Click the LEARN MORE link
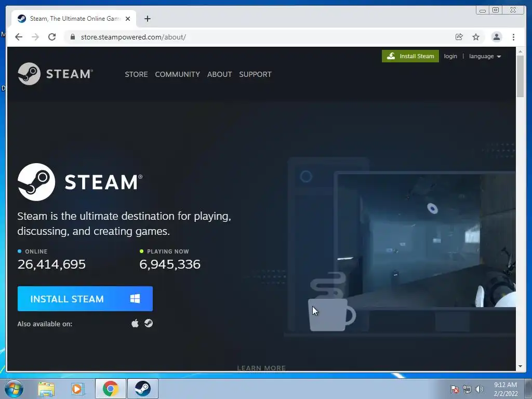This screenshot has width=532, height=399. 261,368
